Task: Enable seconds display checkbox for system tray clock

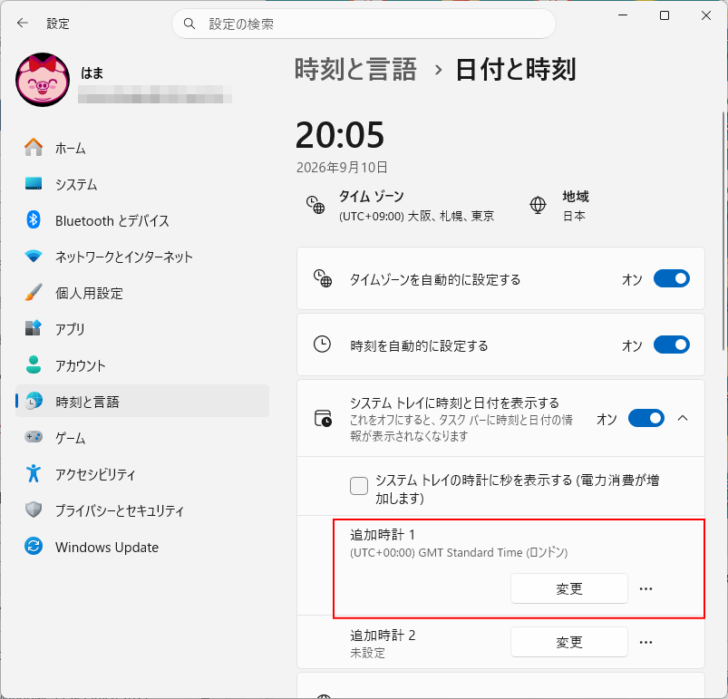Action: pos(359,486)
